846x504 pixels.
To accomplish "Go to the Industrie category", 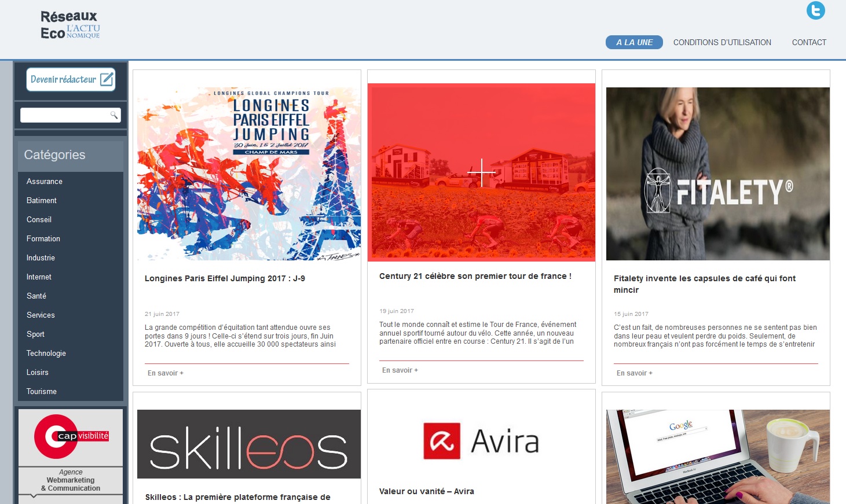I will pos(41,257).
